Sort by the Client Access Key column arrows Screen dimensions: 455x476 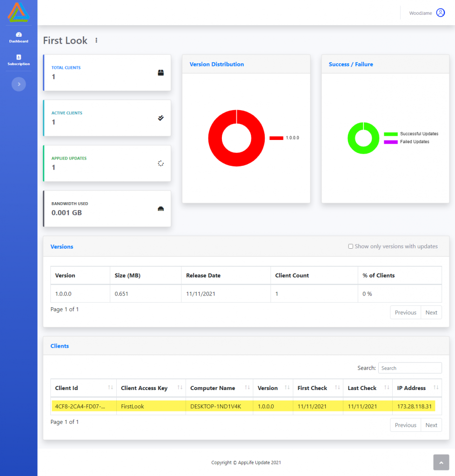[x=180, y=387]
